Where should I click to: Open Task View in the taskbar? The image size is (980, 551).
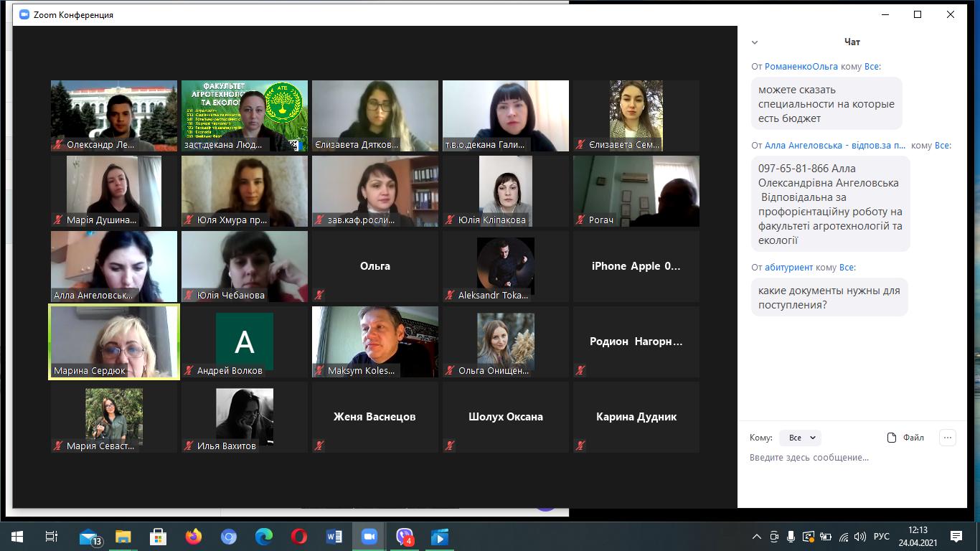[52, 537]
